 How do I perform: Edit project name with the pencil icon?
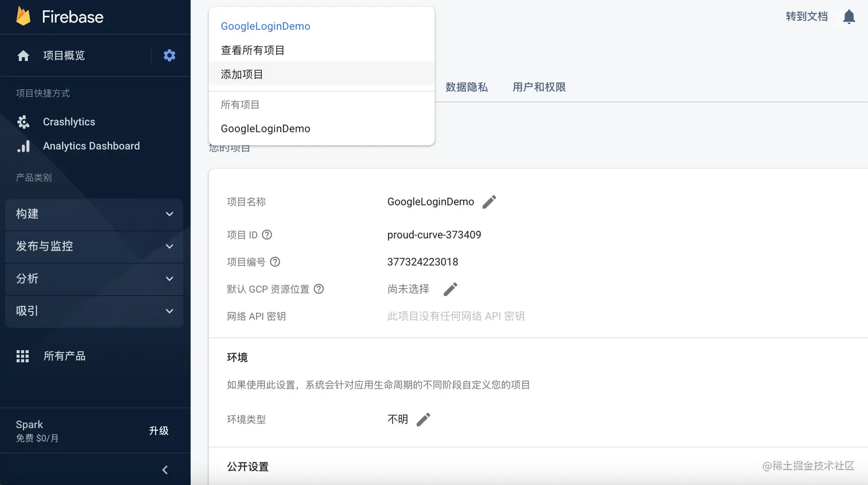coord(489,202)
